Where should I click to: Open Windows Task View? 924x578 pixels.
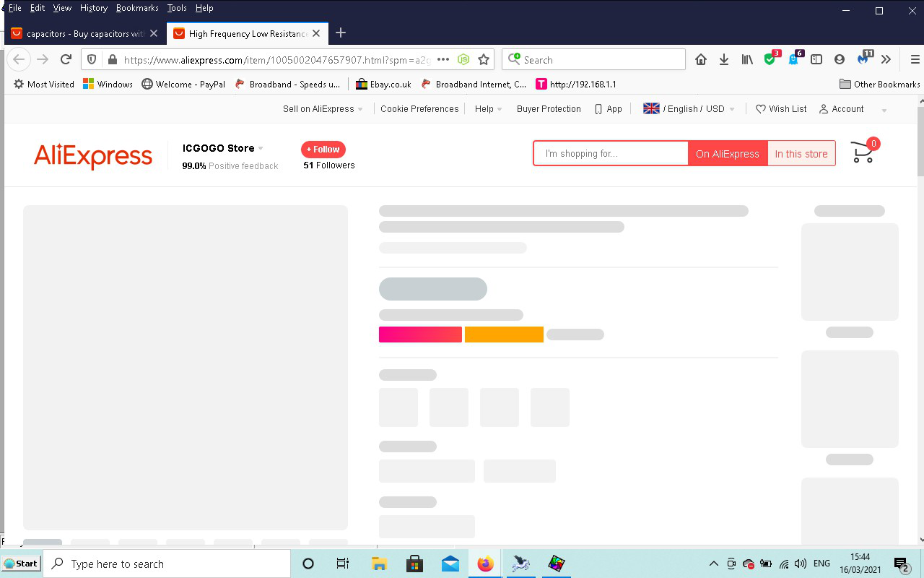[343, 564]
